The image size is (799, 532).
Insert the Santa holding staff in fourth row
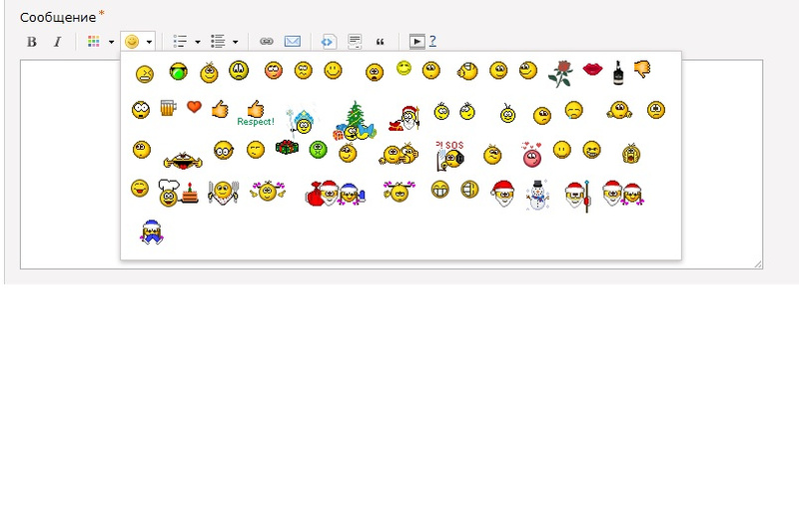coord(578,196)
